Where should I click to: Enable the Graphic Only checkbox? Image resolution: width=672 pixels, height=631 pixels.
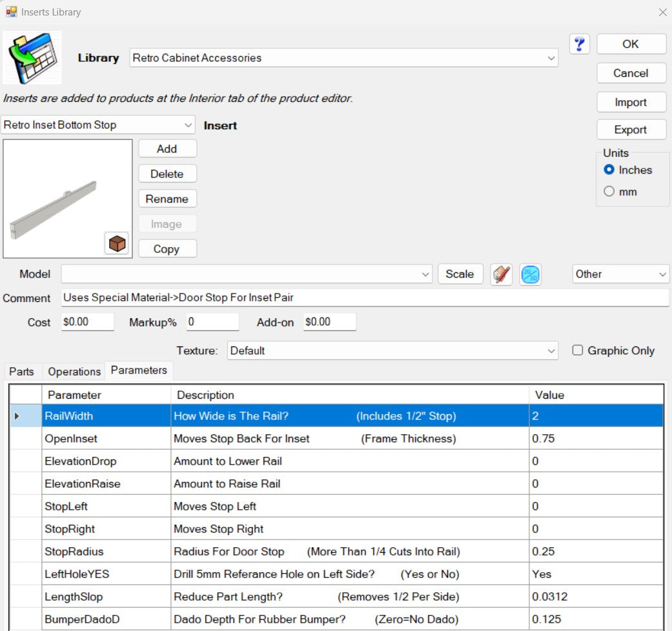[578, 350]
